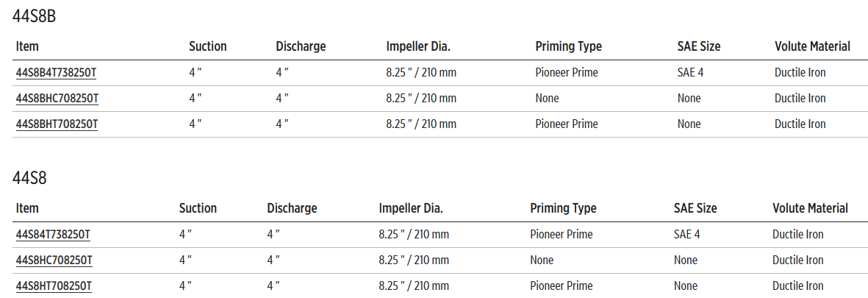868x298 pixels.
Task: Click the 44S8B section heading
Action: click(35, 17)
